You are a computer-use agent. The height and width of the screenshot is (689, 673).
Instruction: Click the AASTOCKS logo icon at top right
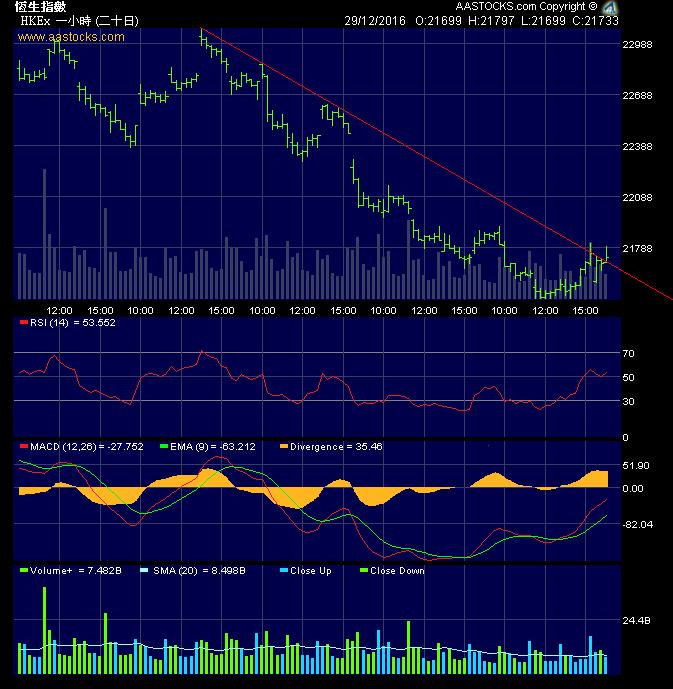click(610, 7)
